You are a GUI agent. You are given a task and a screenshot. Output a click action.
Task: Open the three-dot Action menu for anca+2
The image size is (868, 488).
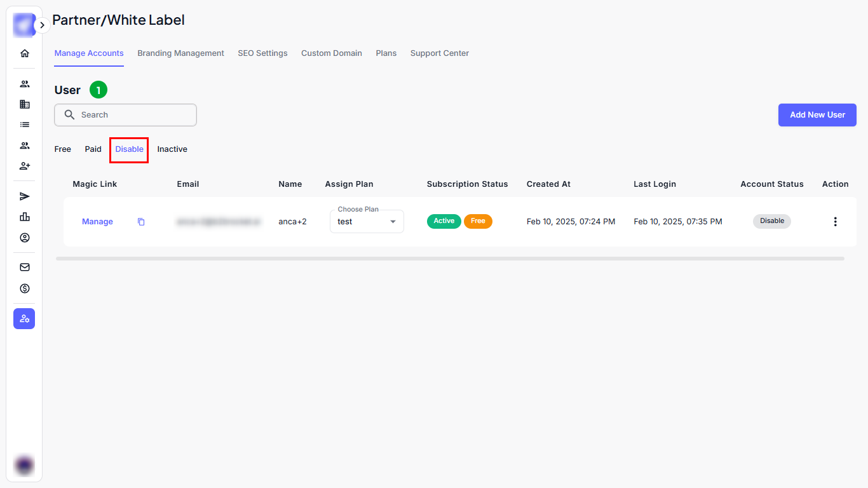(x=835, y=222)
